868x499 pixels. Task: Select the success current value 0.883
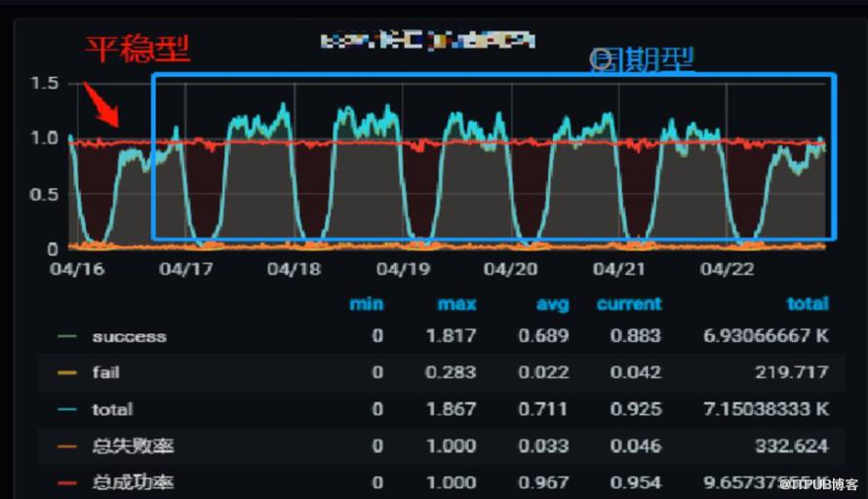[636, 336]
